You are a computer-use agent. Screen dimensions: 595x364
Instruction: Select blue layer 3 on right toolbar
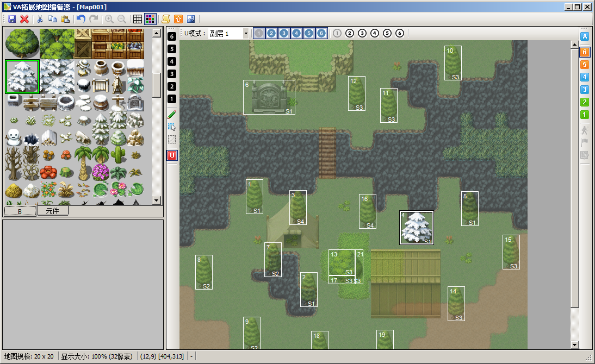(x=584, y=90)
